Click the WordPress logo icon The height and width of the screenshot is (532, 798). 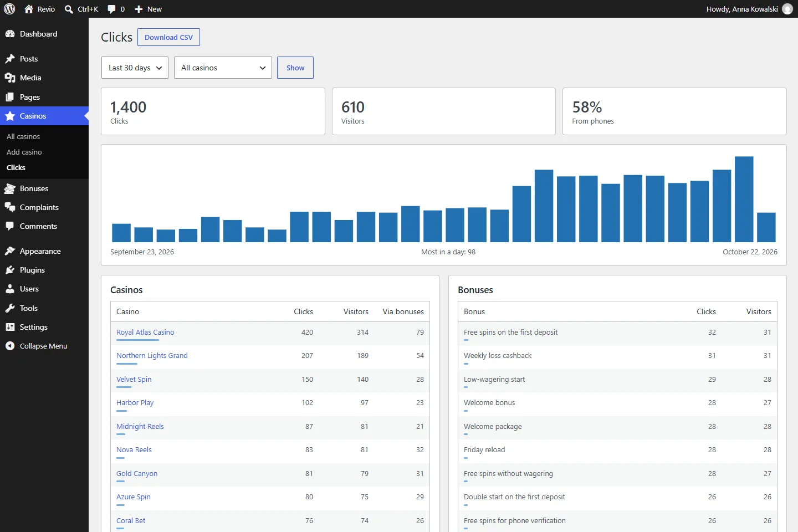coord(9,9)
